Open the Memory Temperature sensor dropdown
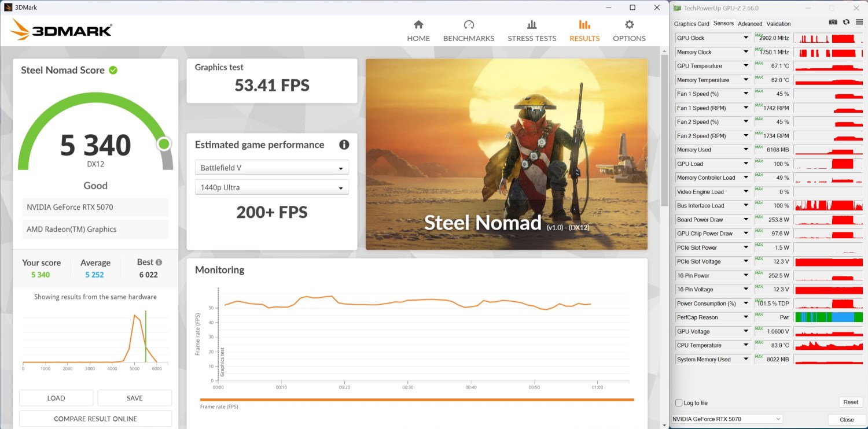 (746, 80)
